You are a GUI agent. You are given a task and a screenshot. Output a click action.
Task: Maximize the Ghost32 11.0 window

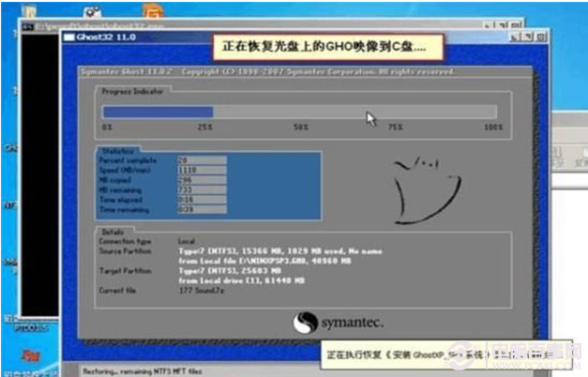click(x=528, y=37)
